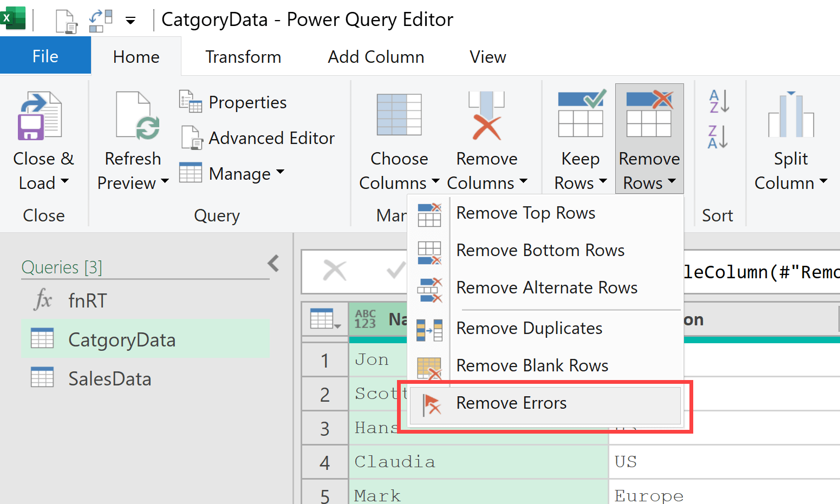Sort descending with the Z-A icon

(x=719, y=137)
